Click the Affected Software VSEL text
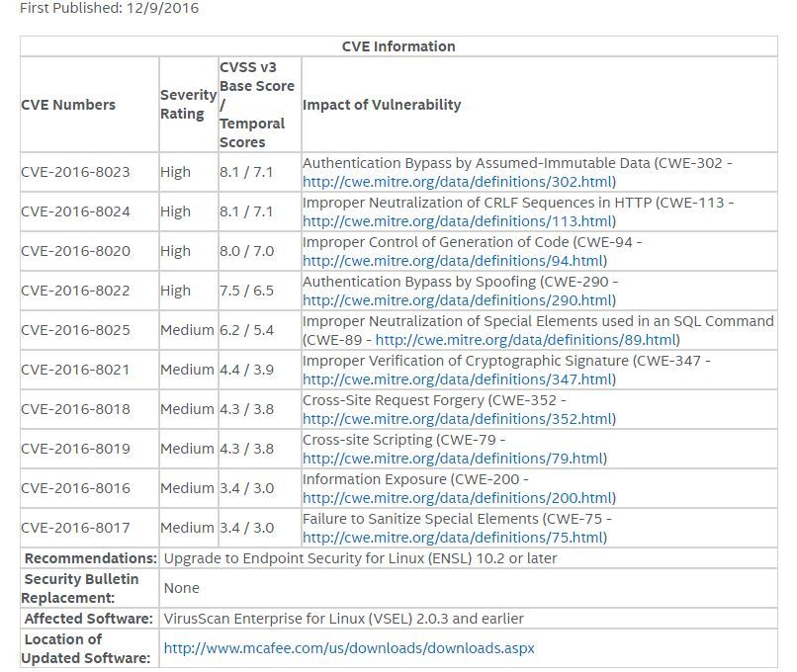797x672 pixels. (x=343, y=619)
